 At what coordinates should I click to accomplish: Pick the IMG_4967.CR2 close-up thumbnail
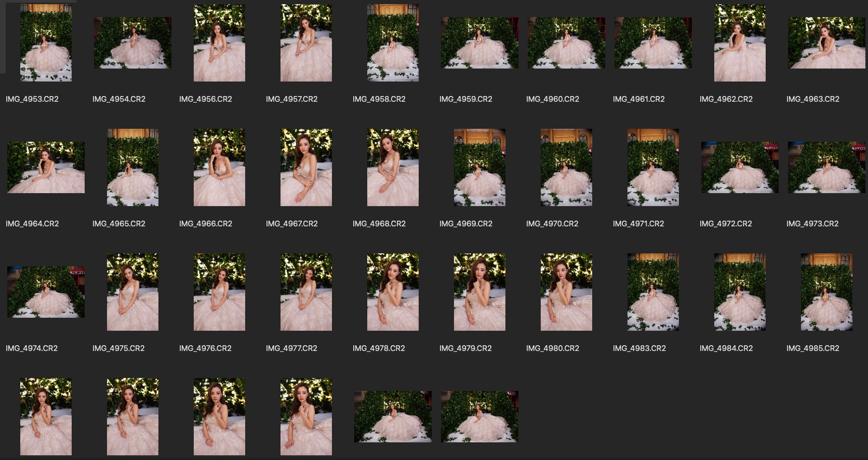coord(306,168)
